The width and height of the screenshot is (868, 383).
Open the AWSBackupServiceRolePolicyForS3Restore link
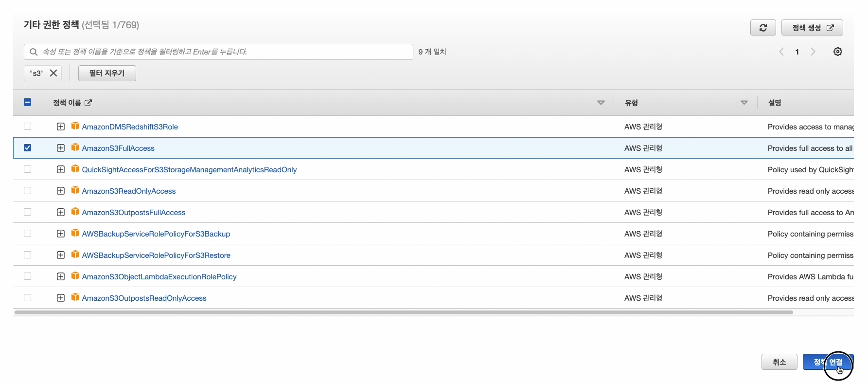pyautogui.click(x=156, y=255)
